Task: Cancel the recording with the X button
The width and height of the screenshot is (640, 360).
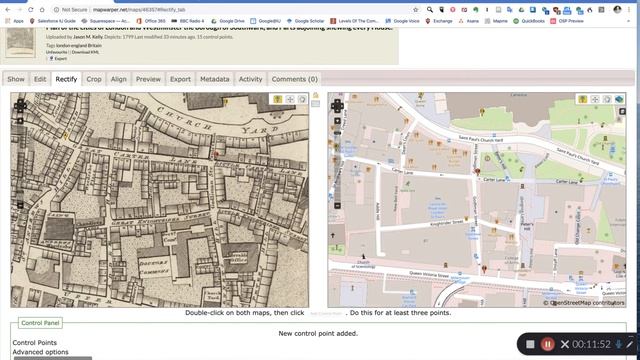Action: click(565, 344)
